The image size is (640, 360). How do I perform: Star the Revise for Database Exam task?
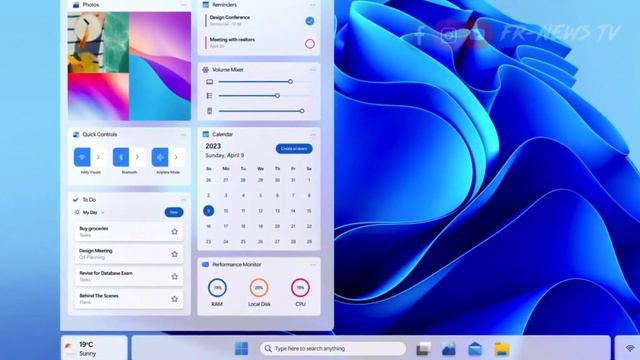175,276
